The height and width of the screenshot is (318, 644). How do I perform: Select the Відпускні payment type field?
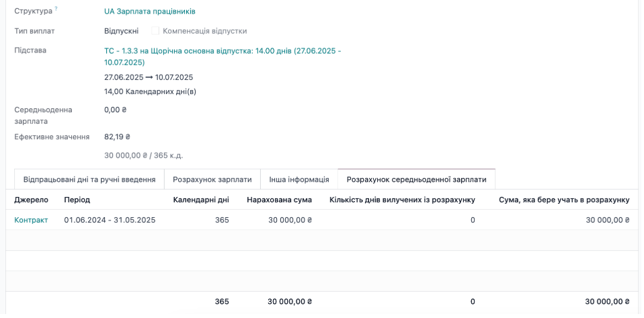[121, 31]
